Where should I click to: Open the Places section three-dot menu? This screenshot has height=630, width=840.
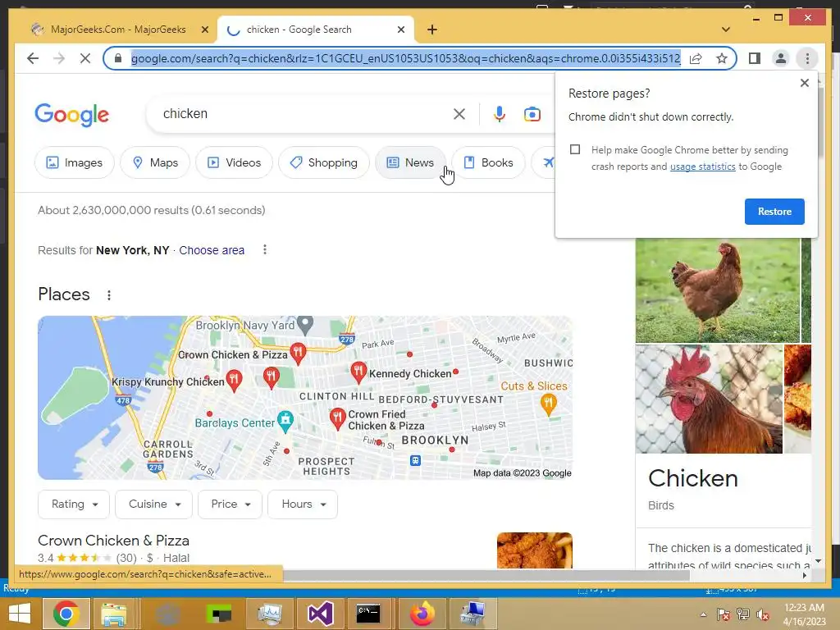(109, 295)
